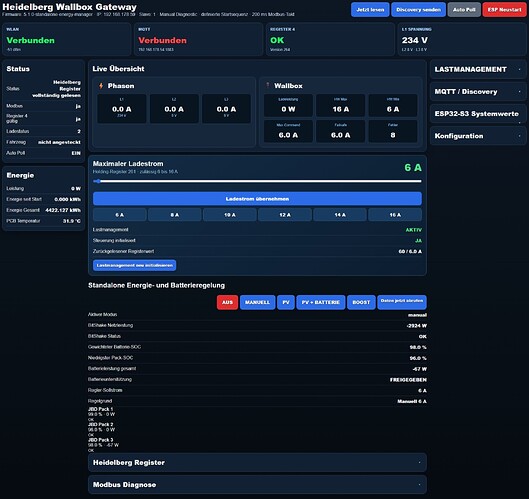Screen dimensions: 529x499
Task: Click the Auto Poll EIN status value
Action: [76, 153]
